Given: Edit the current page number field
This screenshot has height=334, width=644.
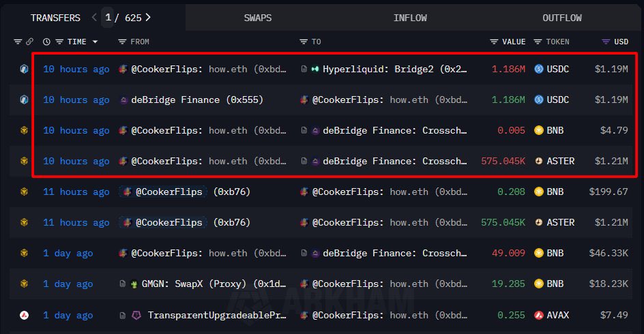Looking at the screenshot, I should (x=108, y=18).
